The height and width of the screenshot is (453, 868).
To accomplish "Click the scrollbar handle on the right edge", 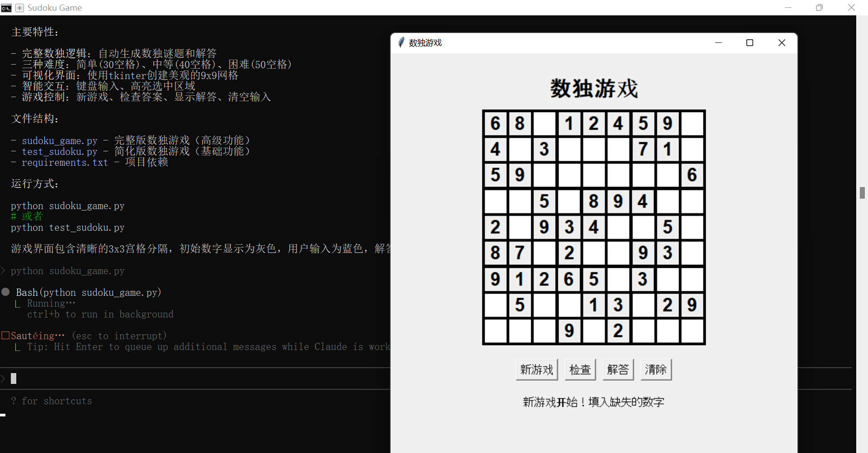I will click(863, 193).
